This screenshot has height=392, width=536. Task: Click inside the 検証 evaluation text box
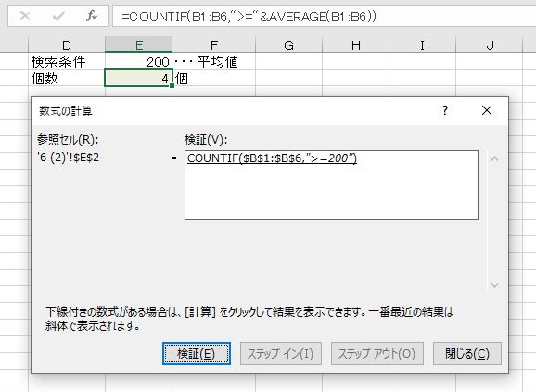[x=331, y=184]
